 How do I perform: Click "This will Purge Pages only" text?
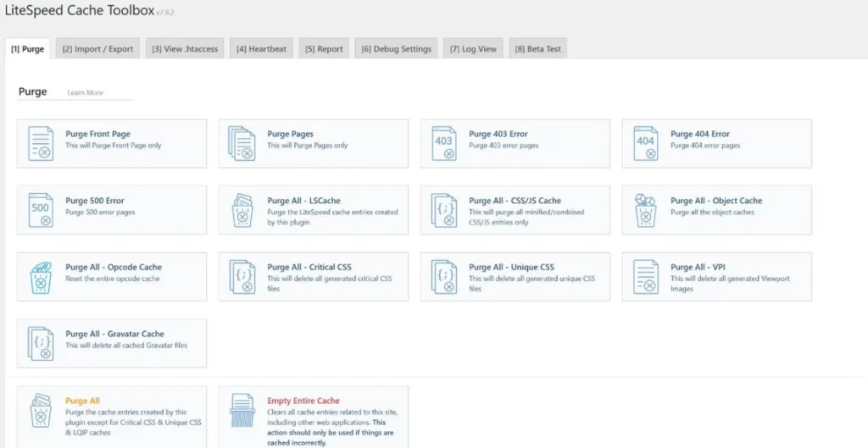307,146
